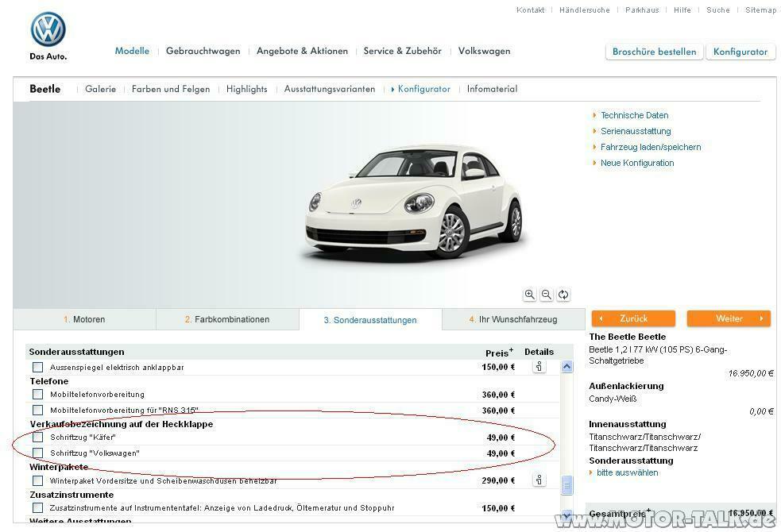
Task: Switch to 4. Ihr Wunschfahrzeug tab
Action: coord(513,319)
